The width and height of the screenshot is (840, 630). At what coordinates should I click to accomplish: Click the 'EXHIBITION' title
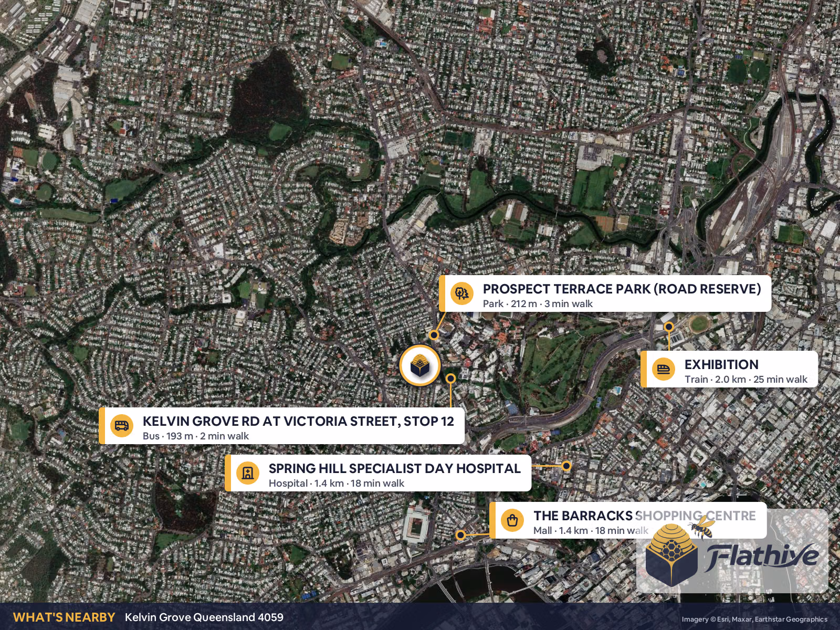pyautogui.click(x=721, y=364)
